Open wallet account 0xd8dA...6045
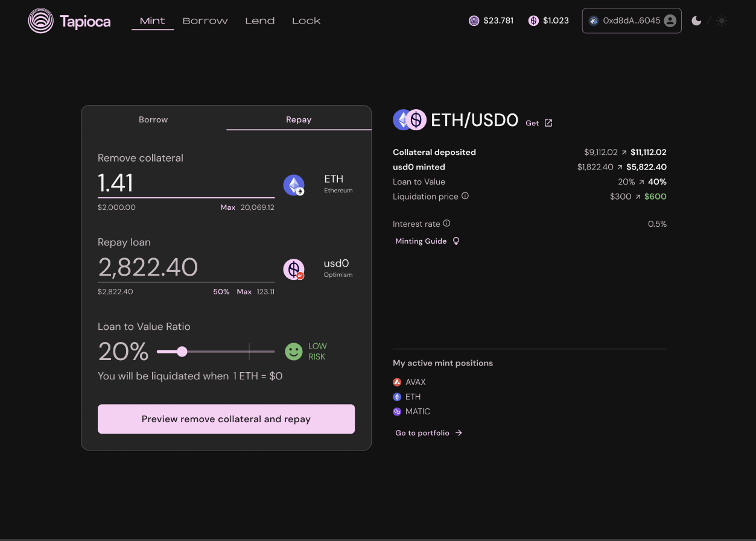 632,21
